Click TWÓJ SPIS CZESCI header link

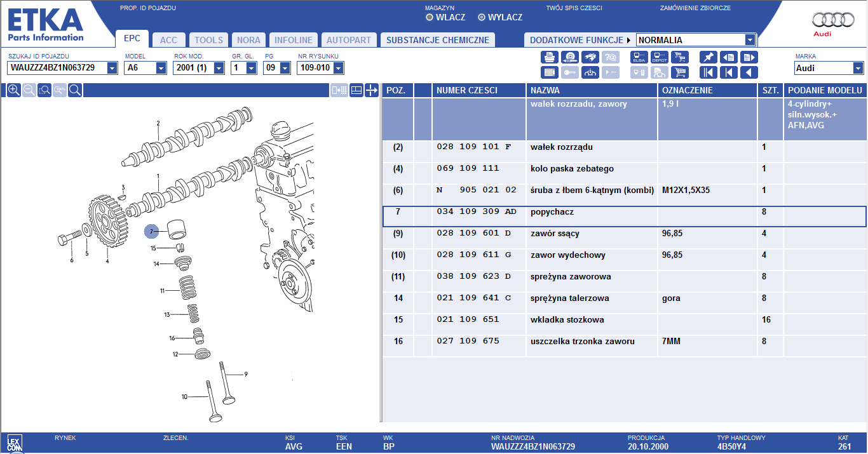point(574,8)
